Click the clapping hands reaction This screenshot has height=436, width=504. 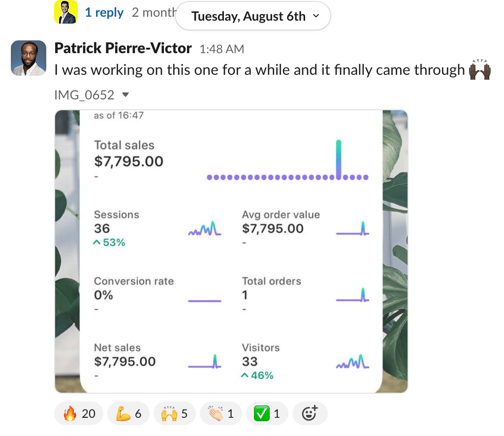pyautogui.click(x=220, y=414)
